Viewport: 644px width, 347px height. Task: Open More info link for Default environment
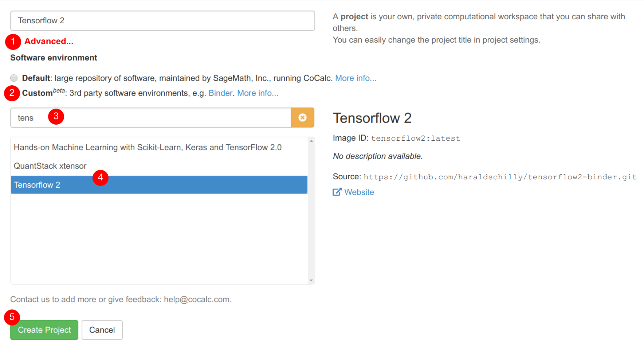click(356, 78)
